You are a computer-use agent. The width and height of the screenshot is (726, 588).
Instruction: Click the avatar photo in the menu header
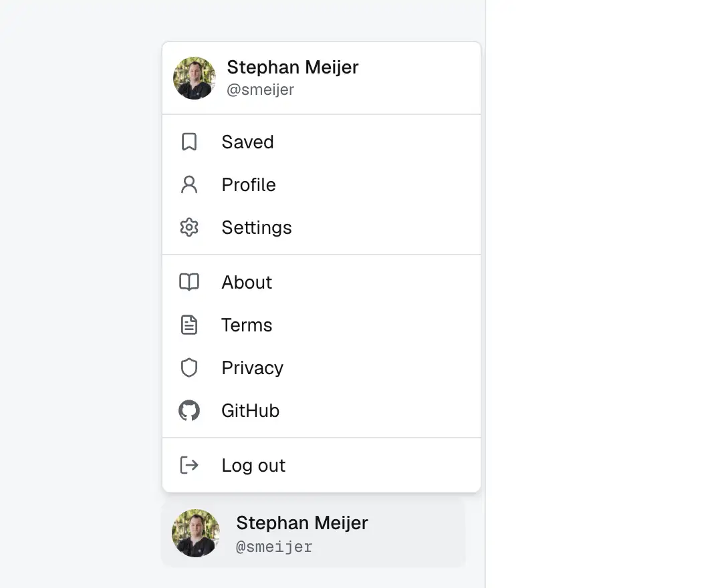[195, 78]
